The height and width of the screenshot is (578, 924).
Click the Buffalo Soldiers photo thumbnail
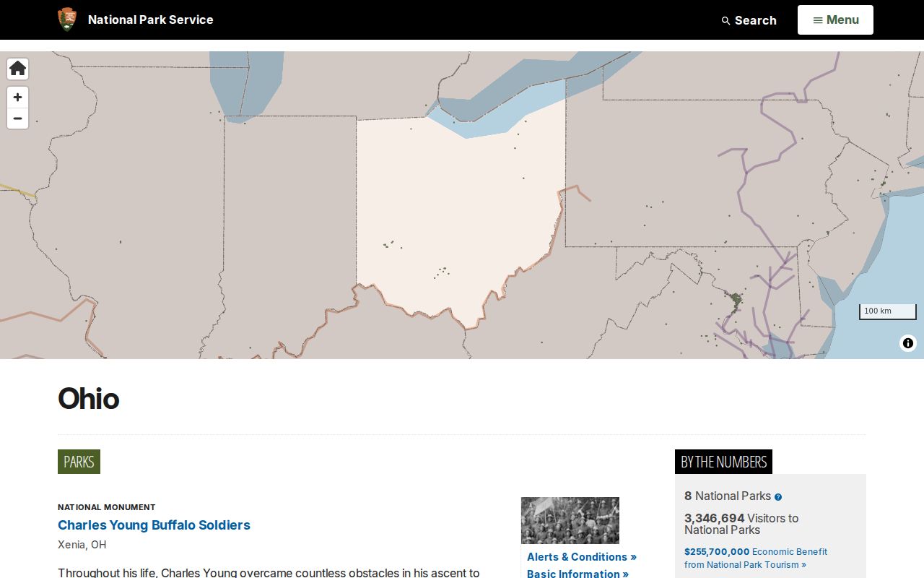coord(570,520)
